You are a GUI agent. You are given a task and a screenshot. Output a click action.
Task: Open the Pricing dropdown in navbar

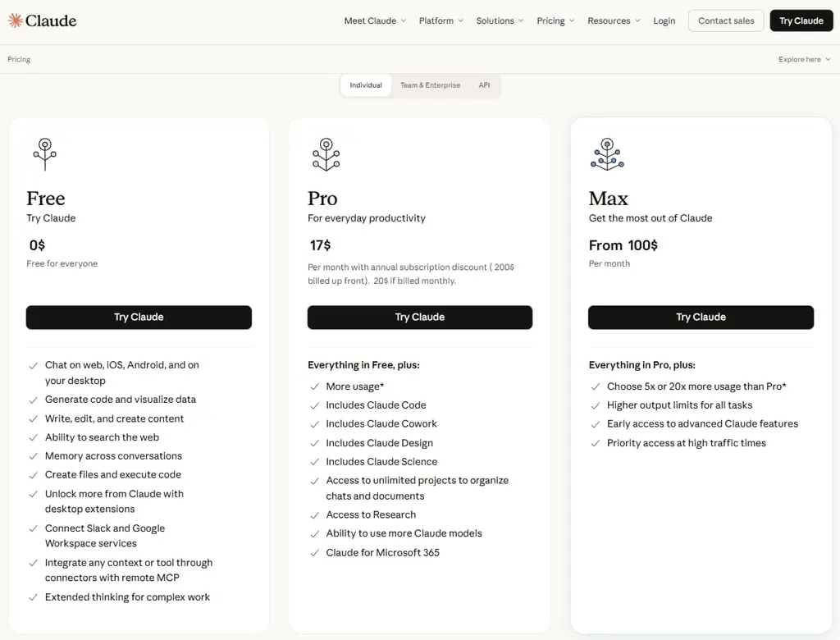[x=555, y=21]
